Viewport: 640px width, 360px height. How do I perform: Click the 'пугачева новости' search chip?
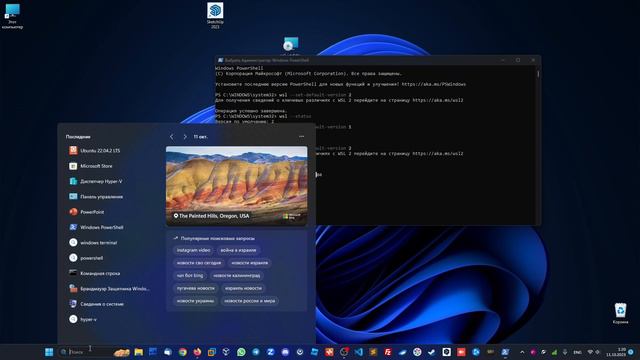point(196,288)
